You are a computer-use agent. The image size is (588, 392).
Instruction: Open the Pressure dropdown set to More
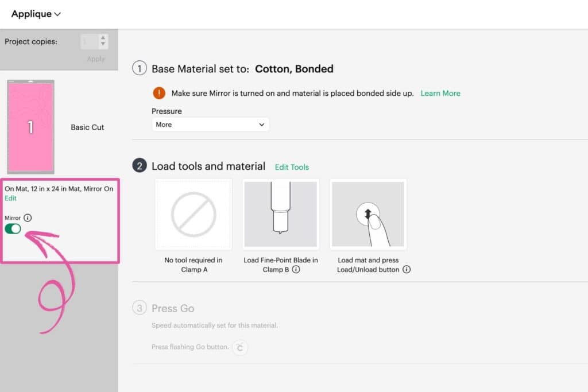click(x=210, y=125)
